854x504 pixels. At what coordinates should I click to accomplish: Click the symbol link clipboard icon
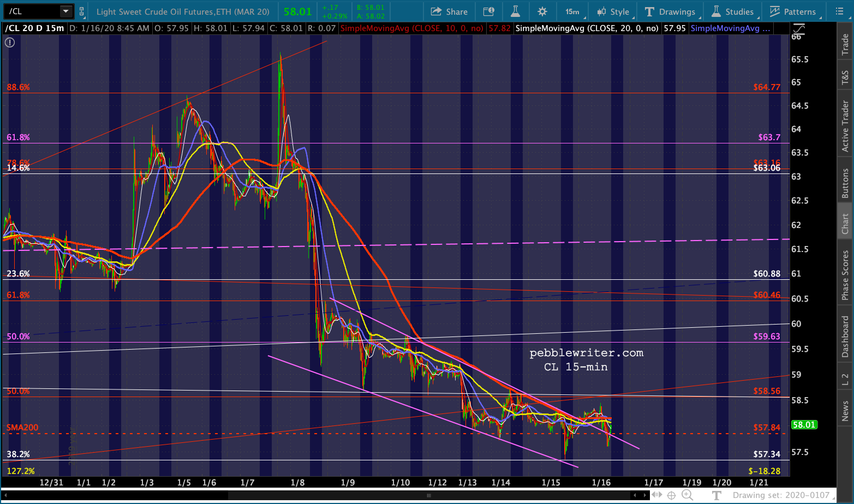82,11
